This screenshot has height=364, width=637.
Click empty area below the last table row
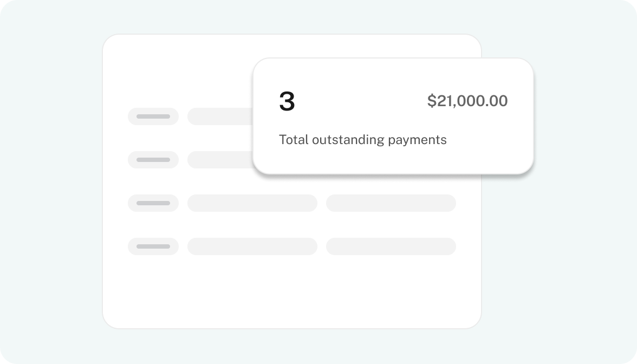point(291,290)
